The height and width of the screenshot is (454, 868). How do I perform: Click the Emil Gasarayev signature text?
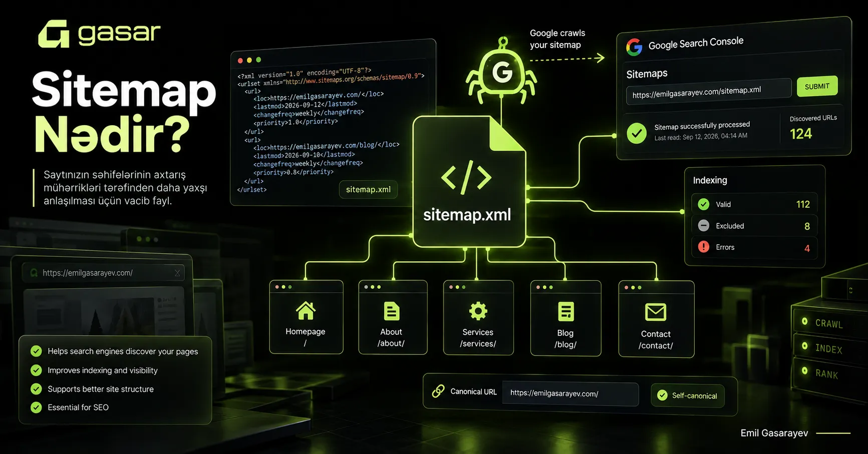tap(774, 433)
